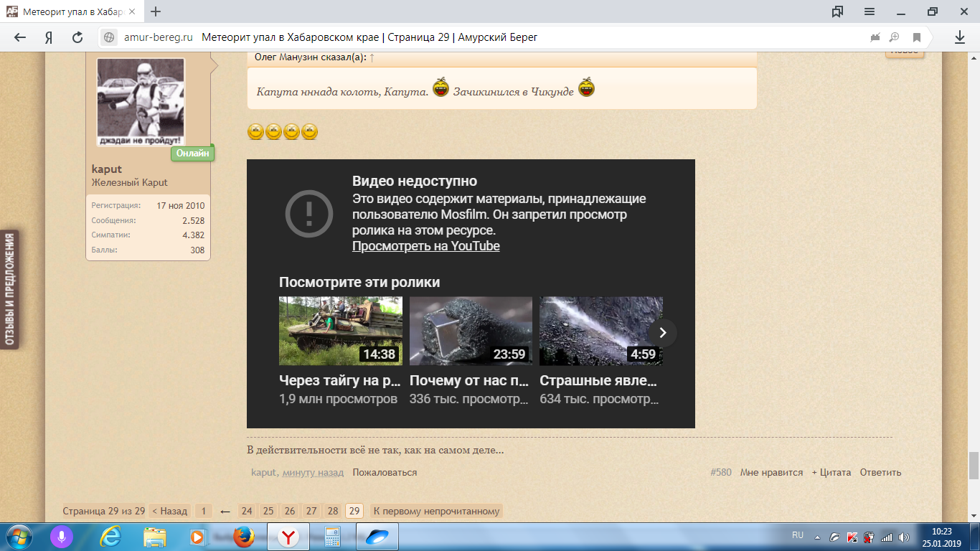
Task: Show more suggested videos with the next arrow
Action: point(663,332)
